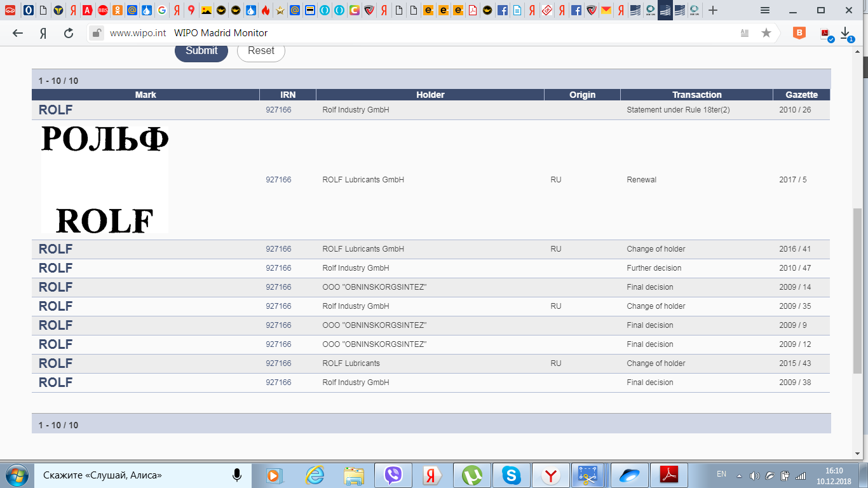Open the PDF extension with blue checkmark
This screenshot has height=488, width=868.
(826, 34)
